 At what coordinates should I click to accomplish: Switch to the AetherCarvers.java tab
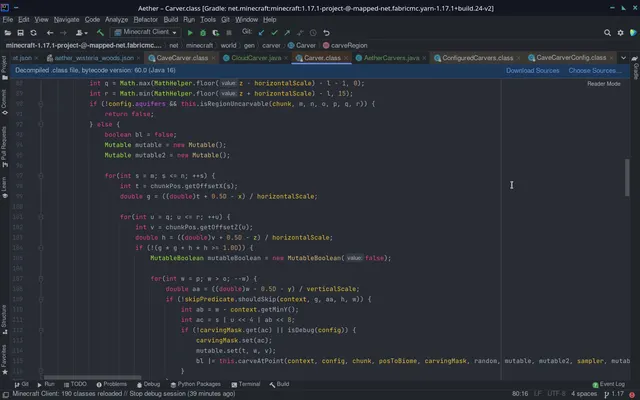[391, 58]
